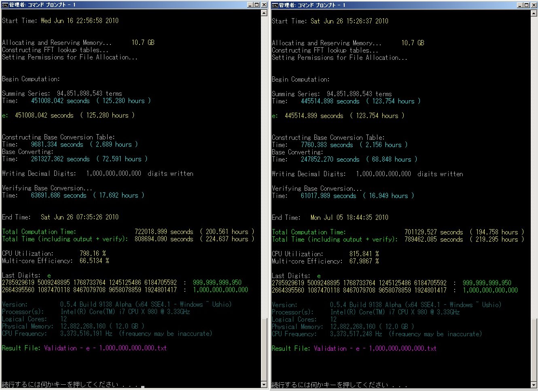Click the Result File name in left window

[105, 348]
